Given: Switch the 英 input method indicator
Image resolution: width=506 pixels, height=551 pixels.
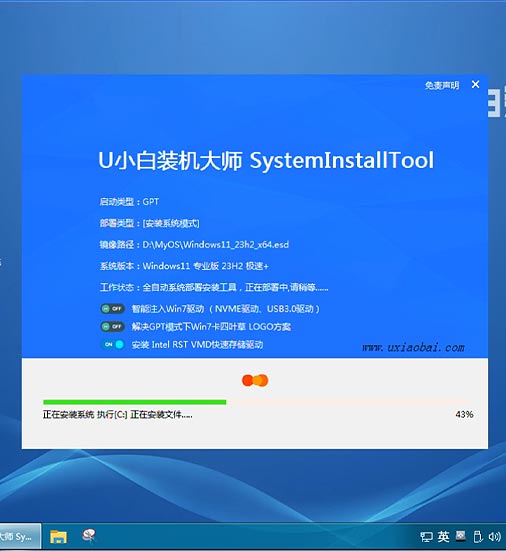Looking at the screenshot, I should pos(443,537).
